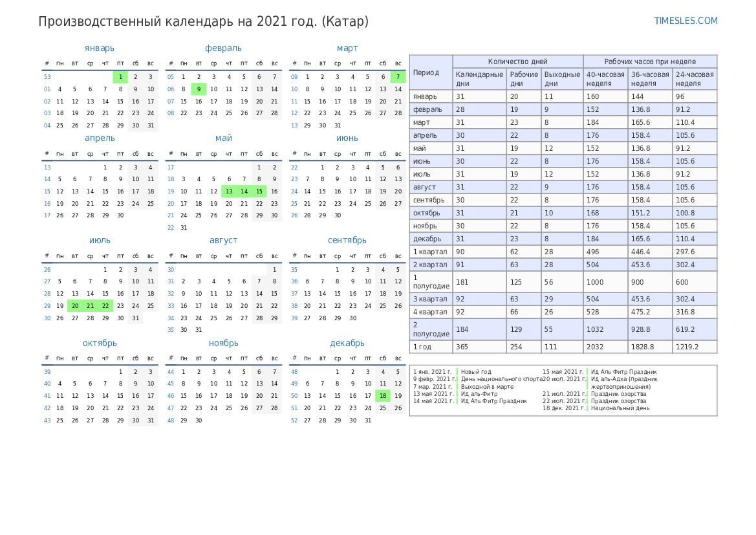Click the '1 янв. 2021 г.' legend date
Image resolution: width=756 pixels, height=535 pixels.
[x=433, y=372]
